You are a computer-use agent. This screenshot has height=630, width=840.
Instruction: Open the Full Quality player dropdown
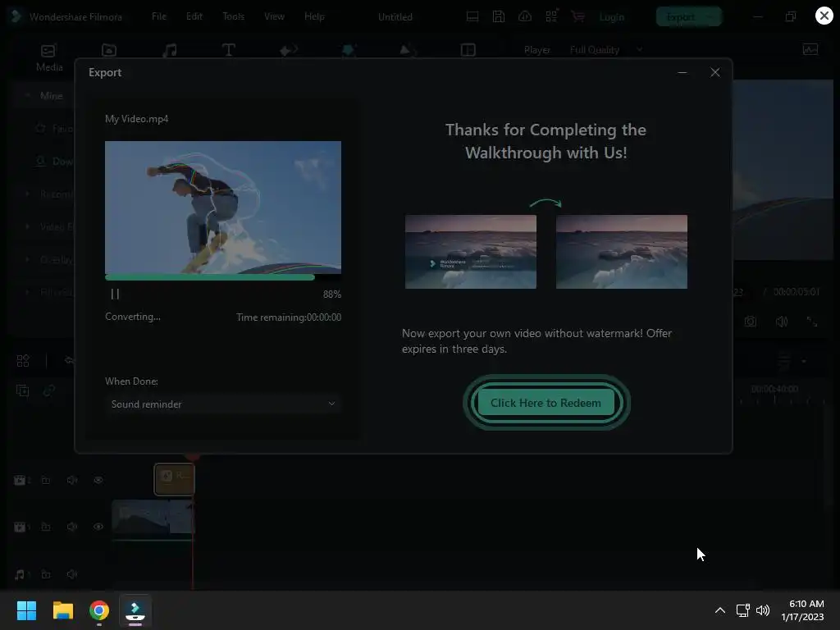tap(606, 50)
